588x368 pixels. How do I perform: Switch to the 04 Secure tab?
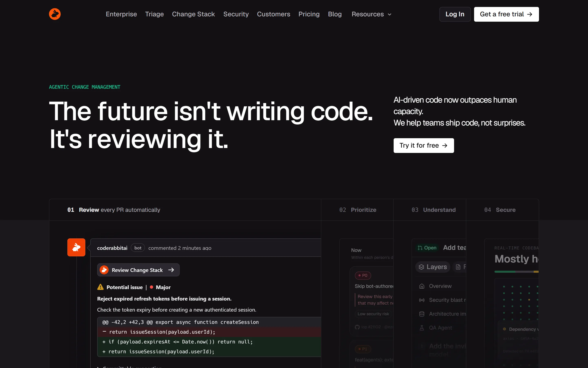(x=502, y=210)
